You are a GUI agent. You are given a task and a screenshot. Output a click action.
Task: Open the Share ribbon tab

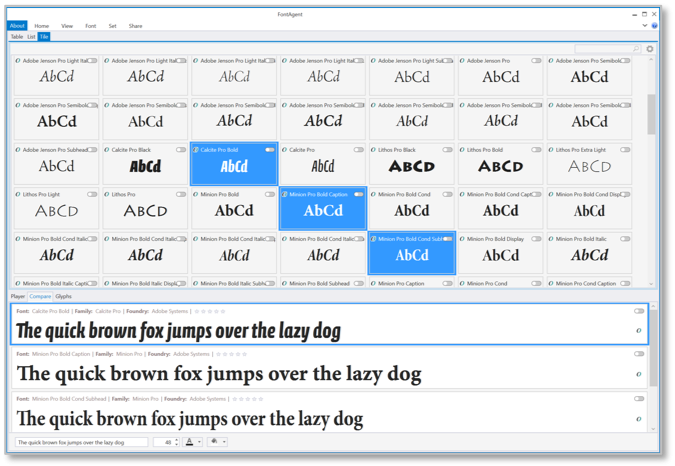pyautogui.click(x=135, y=26)
